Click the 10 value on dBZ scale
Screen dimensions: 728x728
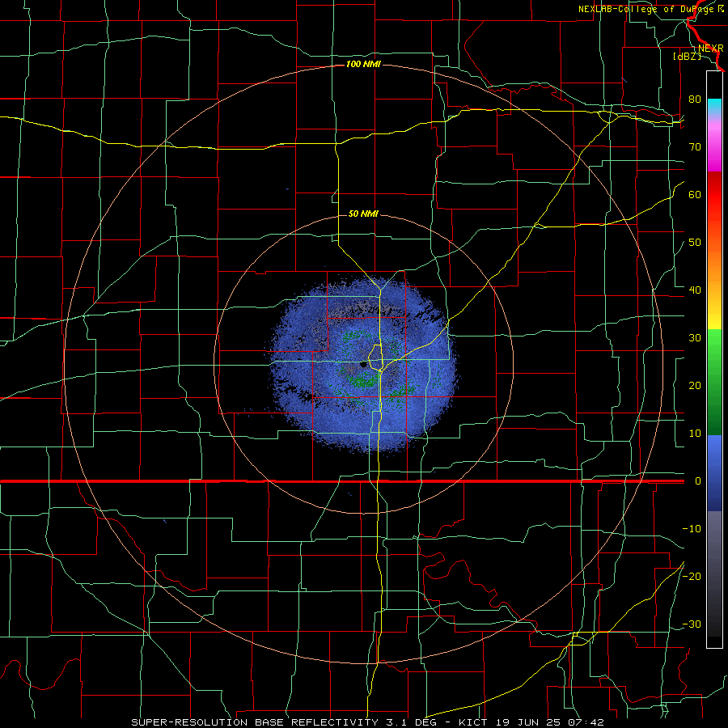(695, 434)
